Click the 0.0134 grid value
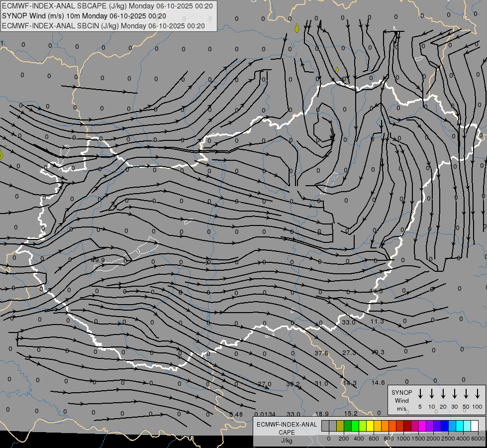This screenshot has width=487, height=448. point(265,415)
